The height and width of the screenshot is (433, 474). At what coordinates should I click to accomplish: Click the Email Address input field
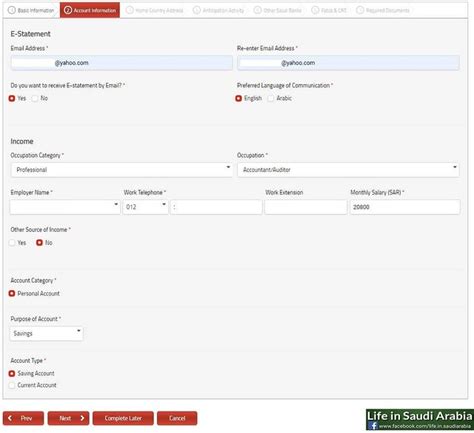click(121, 63)
